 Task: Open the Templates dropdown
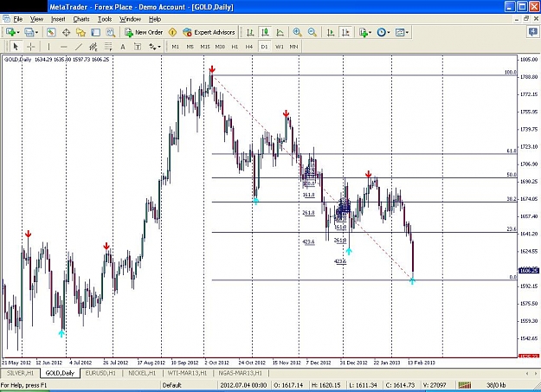coord(402,32)
